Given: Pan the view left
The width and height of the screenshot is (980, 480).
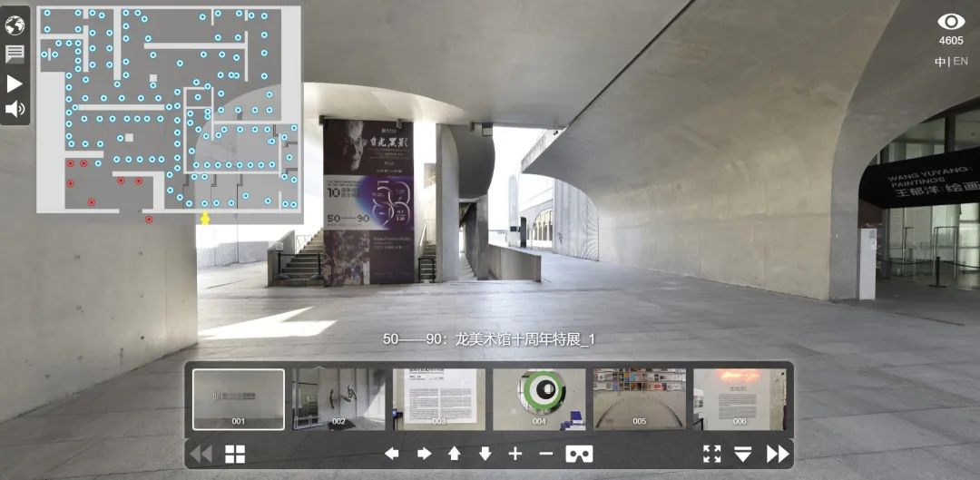Looking at the screenshot, I should pos(392,454).
